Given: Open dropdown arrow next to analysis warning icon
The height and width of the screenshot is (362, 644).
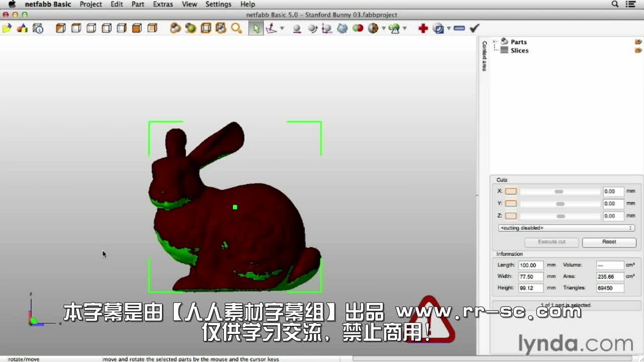Looking at the screenshot, I should point(405,29).
